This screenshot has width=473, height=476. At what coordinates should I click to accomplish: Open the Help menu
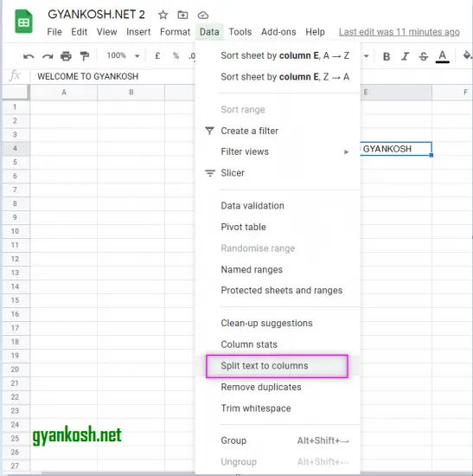click(x=315, y=32)
